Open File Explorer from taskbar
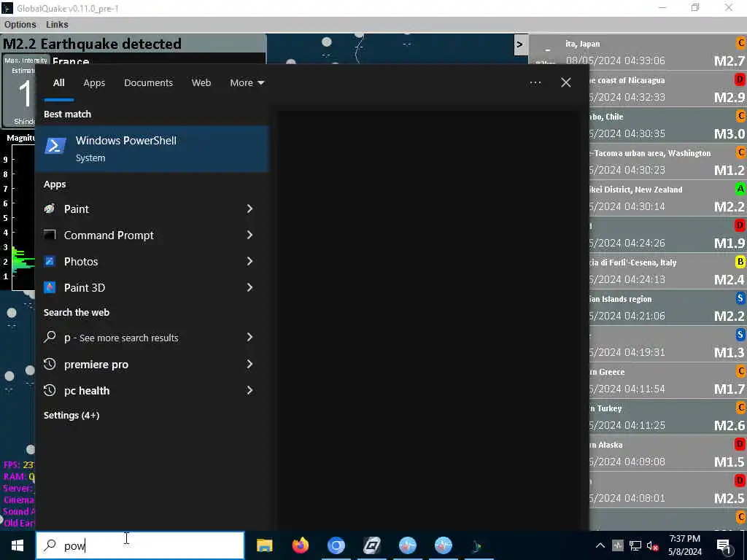The image size is (747, 560). 264,545
